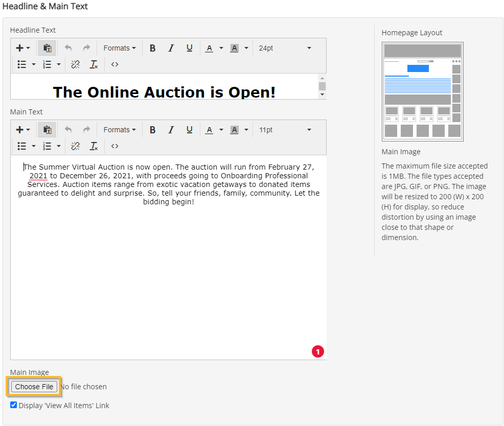Open bullet list style arrow in Headline toolbar
The image size is (504, 426).
(x=33, y=64)
